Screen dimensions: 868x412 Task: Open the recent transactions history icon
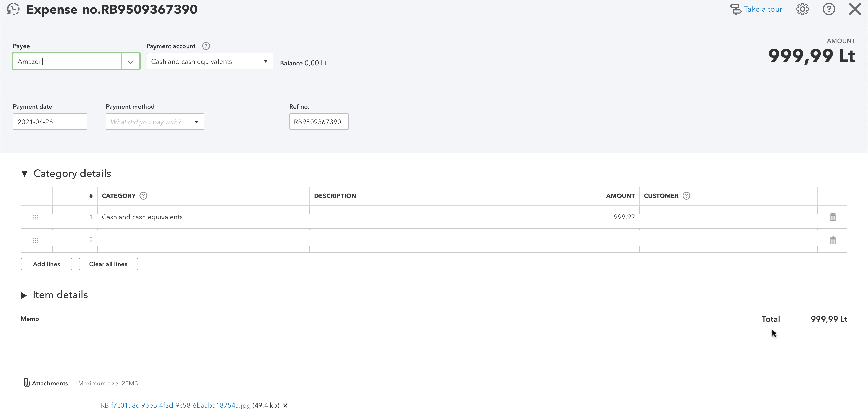point(13,9)
